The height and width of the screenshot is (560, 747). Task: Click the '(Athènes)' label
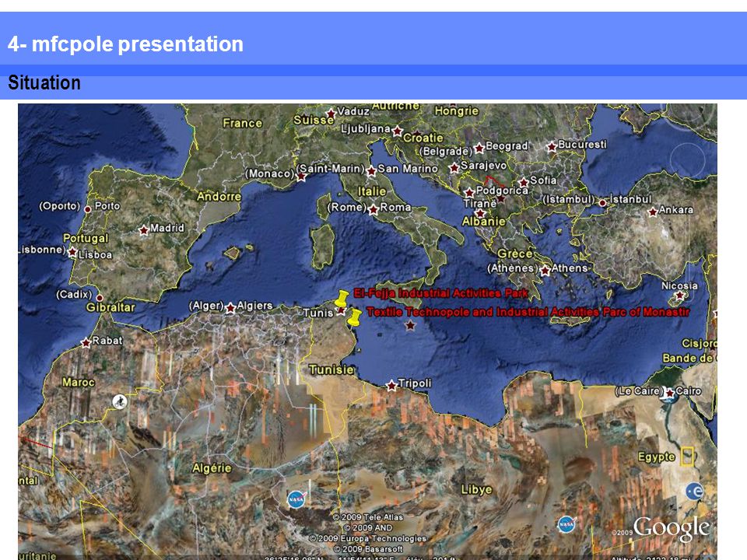(x=512, y=268)
